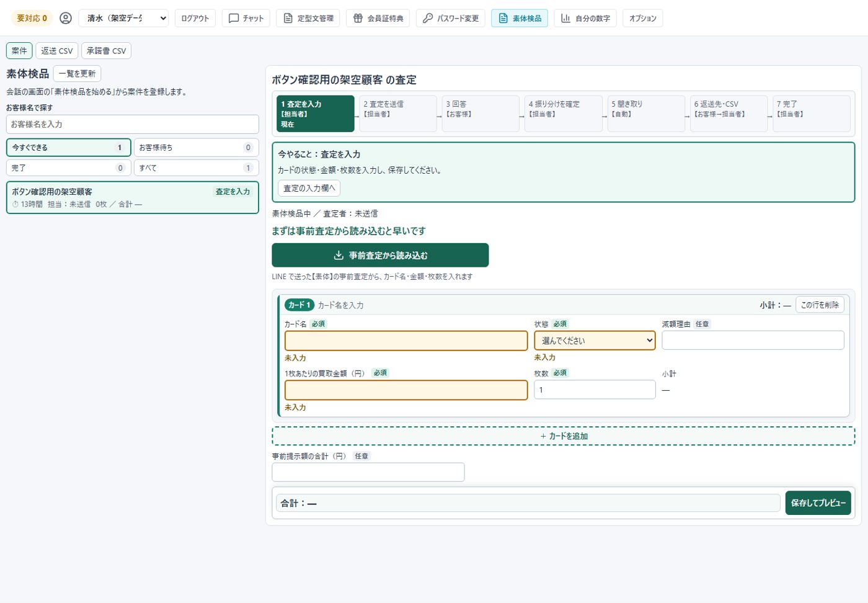Image resolution: width=868 pixels, height=603 pixels.
Task: Select the お客様待ち filter
Action: tap(197, 148)
